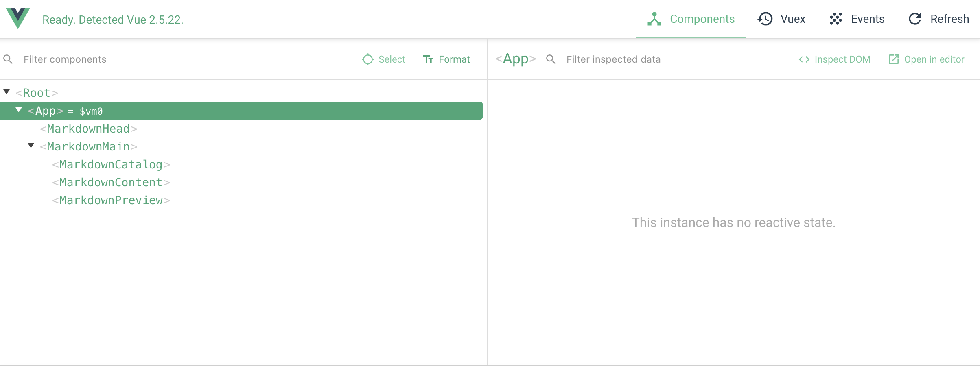Collapse the MarkdownMain node arrow
980x366 pixels.
point(31,146)
